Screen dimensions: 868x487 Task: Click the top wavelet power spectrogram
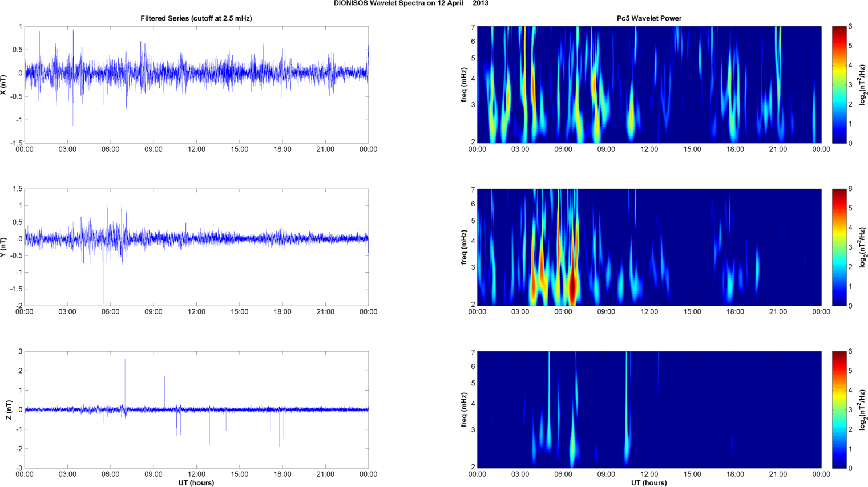point(649,84)
